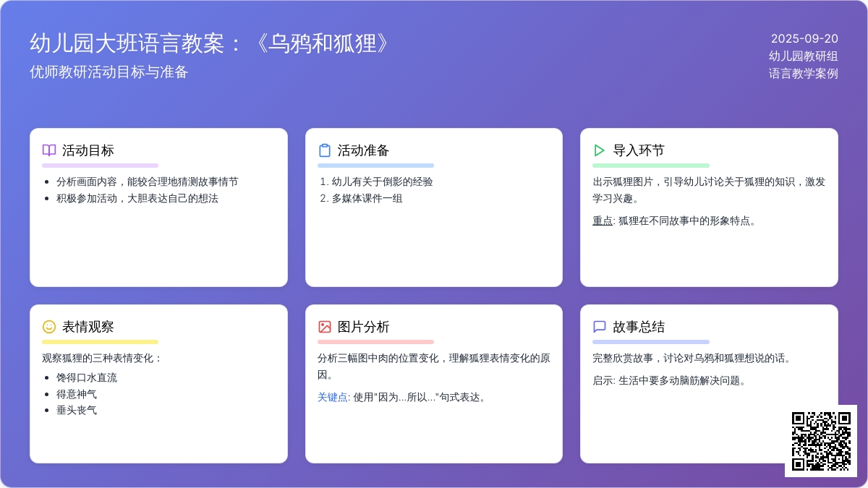Viewport: 868px width, 488px height.
Task: Click the subtitle 优师教研活动目标与准备
Action: 109,72
